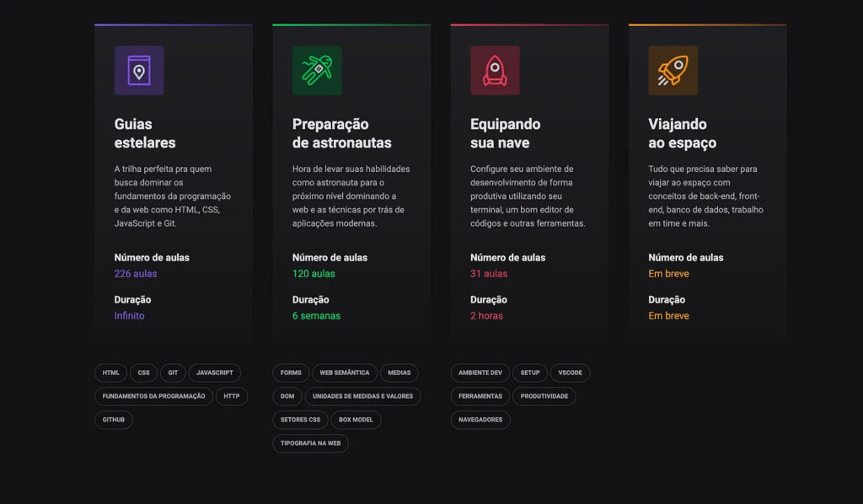Select the CSS tag
Screen dimensions: 863x504
point(143,373)
